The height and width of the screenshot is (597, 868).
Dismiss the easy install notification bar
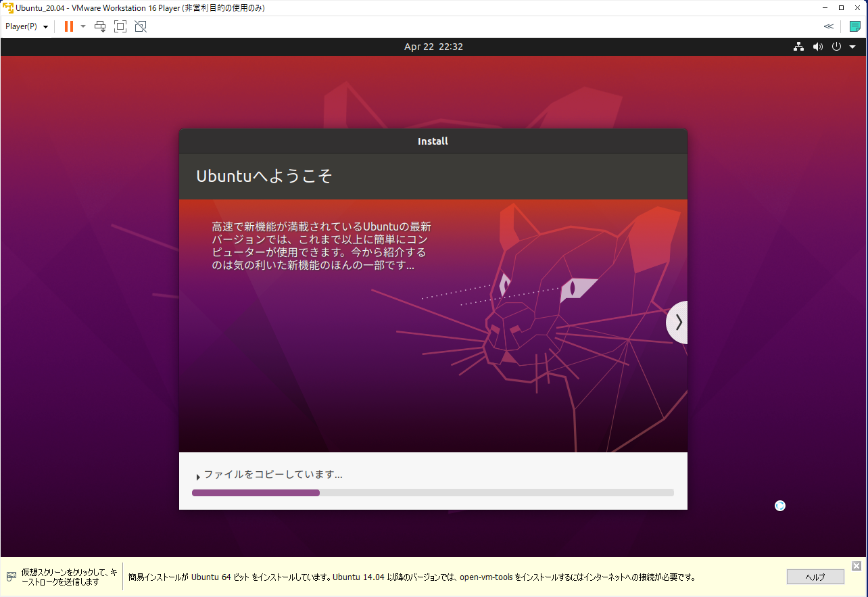[857, 565]
